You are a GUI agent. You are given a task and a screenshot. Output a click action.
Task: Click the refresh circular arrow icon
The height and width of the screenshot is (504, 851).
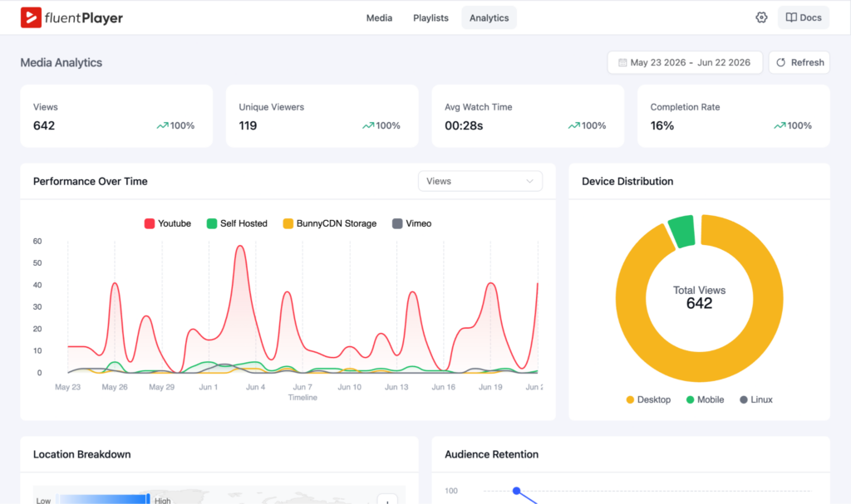(x=780, y=62)
